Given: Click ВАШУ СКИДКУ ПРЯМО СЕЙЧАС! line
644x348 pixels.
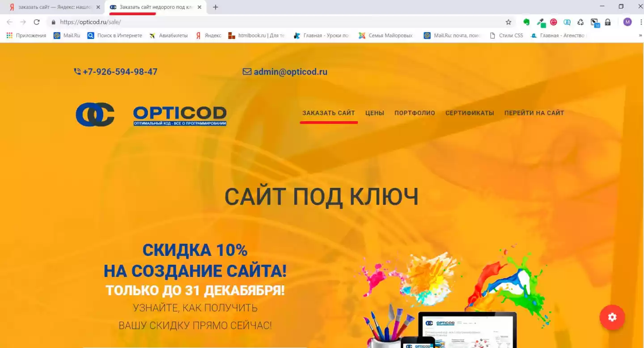Looking at the screenshot, I should click(195, 325).
